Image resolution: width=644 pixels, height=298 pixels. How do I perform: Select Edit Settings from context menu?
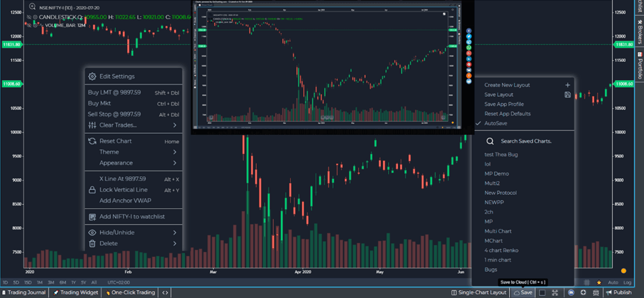pyautogui.click(x=117, y=77)
